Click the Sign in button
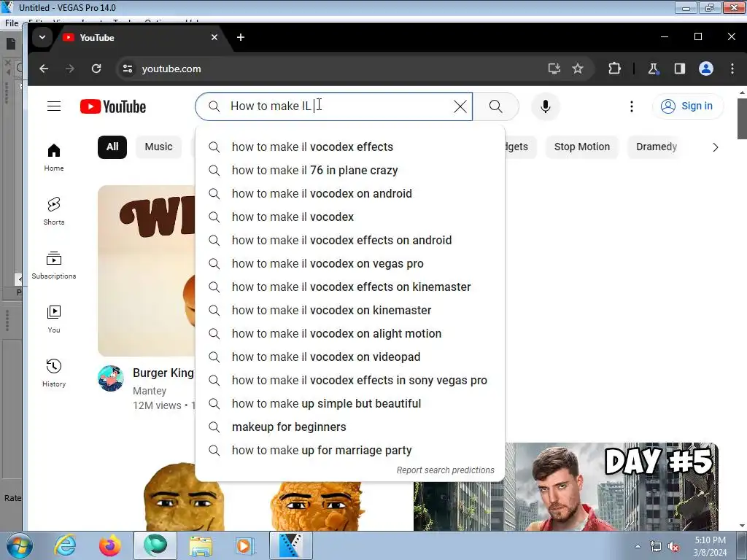The image size is (747, 560). click(687, 106)
